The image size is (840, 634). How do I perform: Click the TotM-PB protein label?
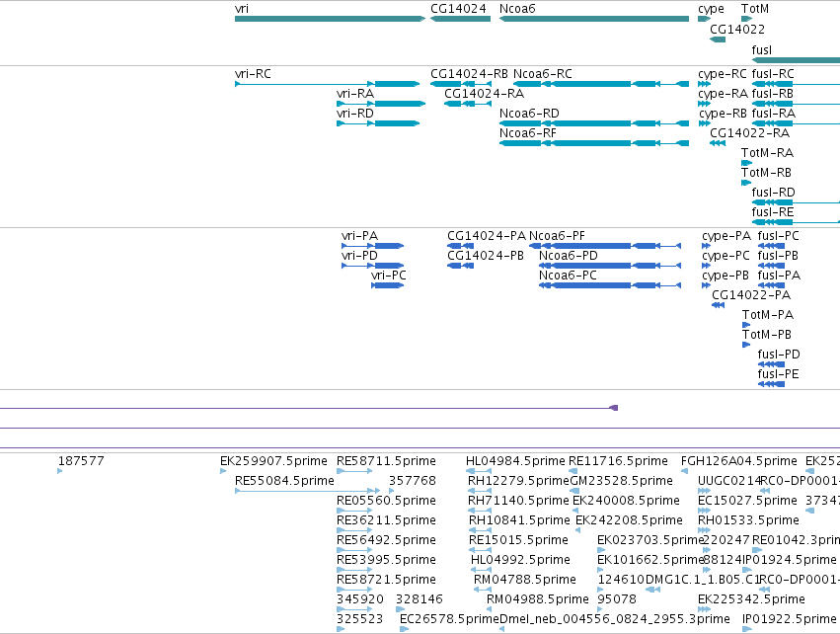coord(767,335)
